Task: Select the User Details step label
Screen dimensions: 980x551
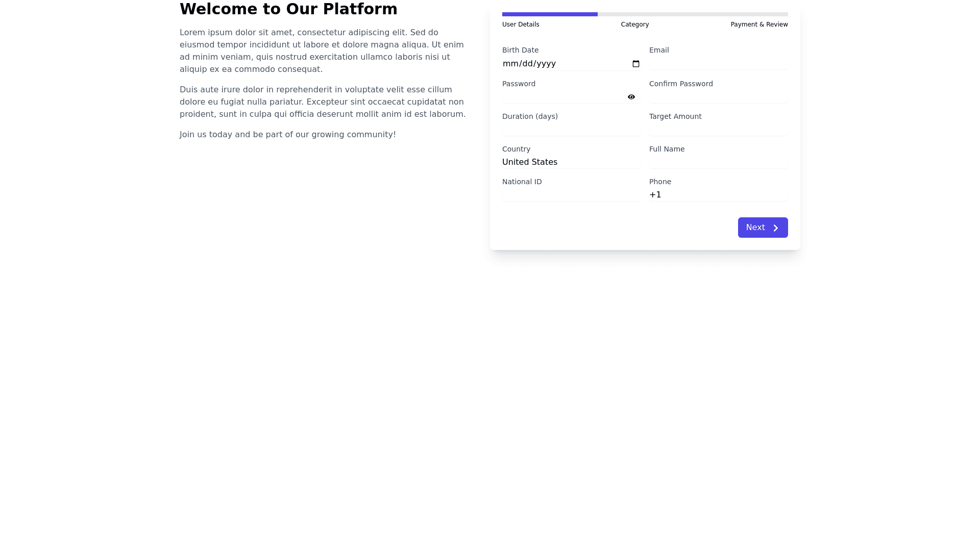Action: tap(520, 24)
